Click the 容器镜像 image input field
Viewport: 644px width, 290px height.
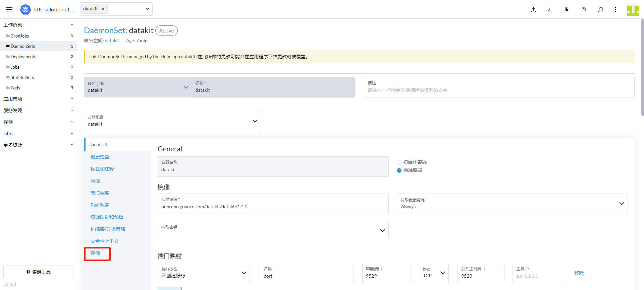click(x=273, y=204)
